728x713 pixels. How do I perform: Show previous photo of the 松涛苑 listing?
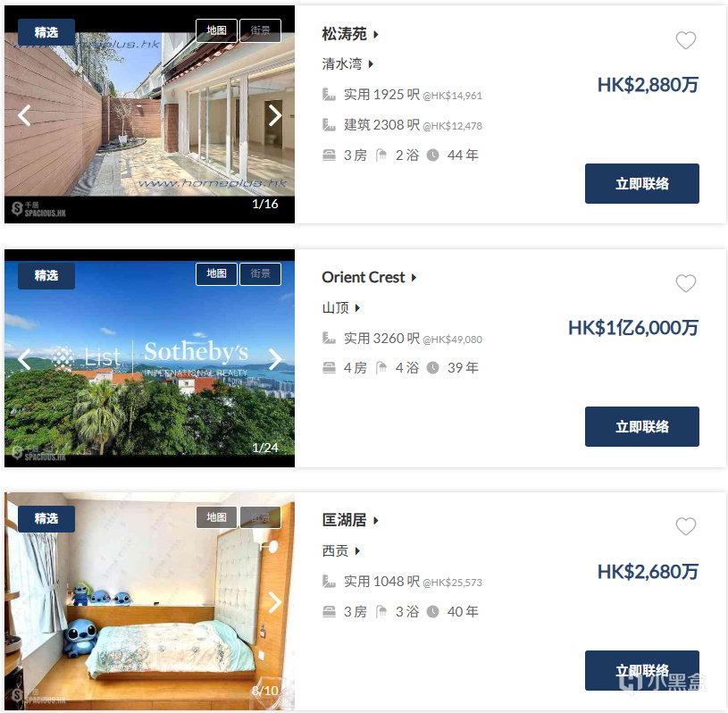24,115
